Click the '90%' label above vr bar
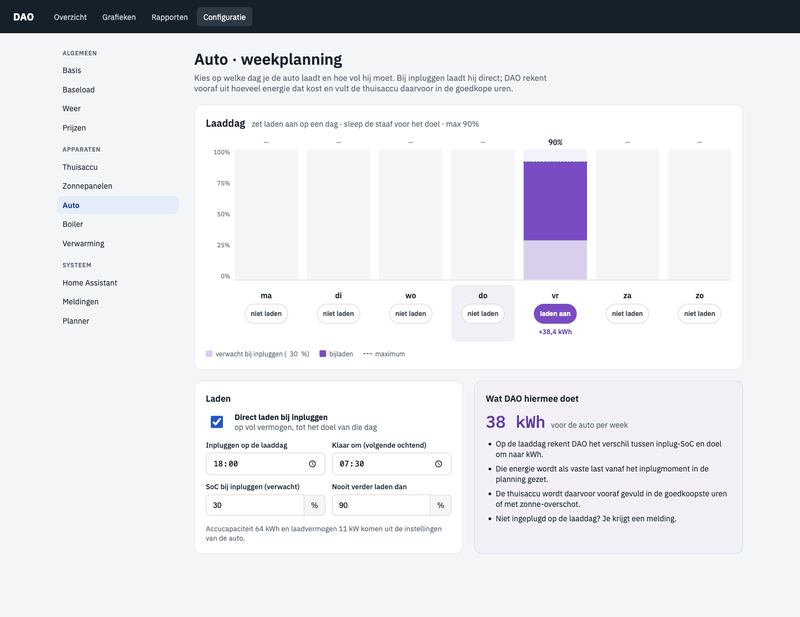 (555, 142)
